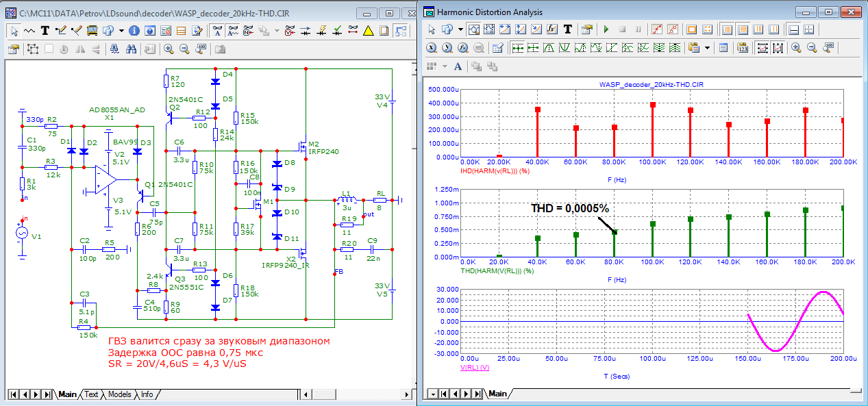868x406 pixels.
Task: Switch to the Text tab of schematic
Action: pos(91,394)
